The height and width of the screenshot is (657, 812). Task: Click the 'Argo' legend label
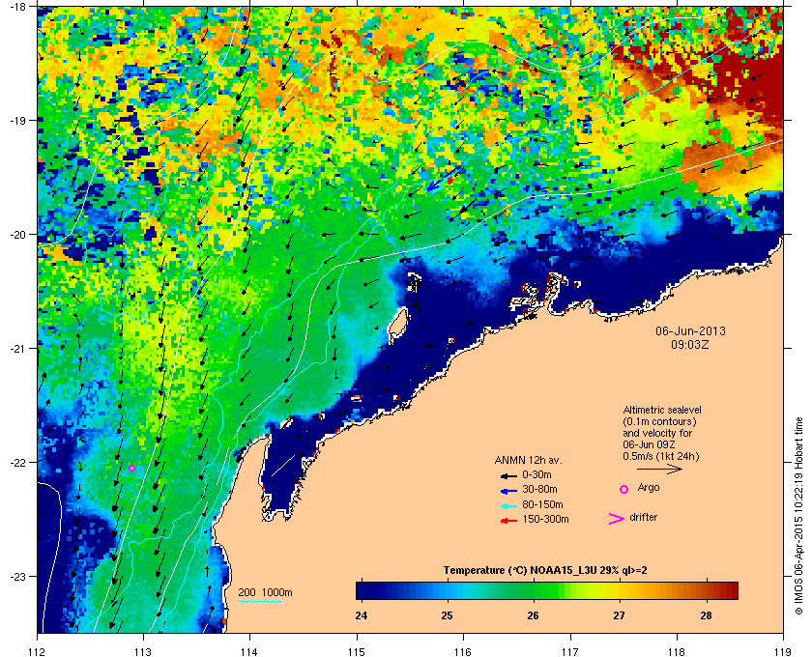pyautogui.click(x=649, y=488)
